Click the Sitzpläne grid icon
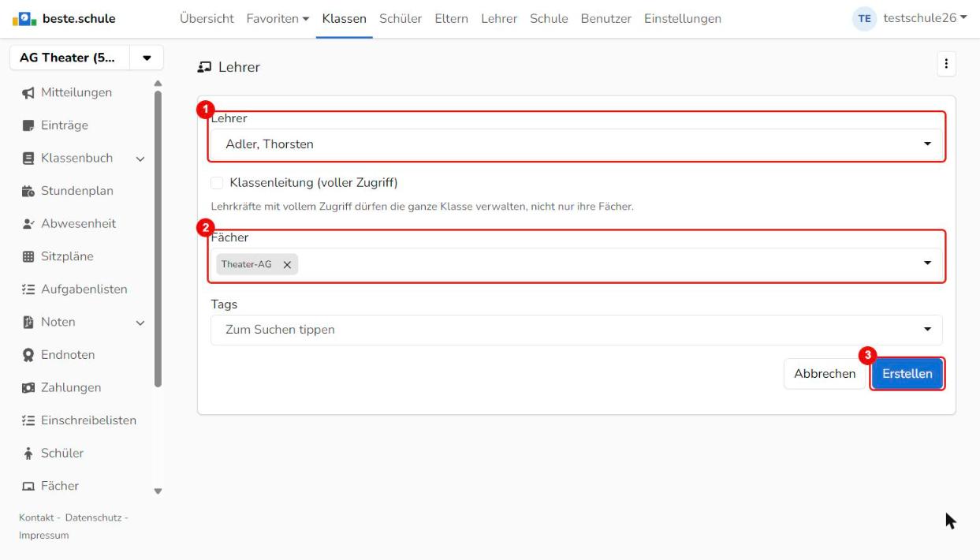Screen dimensions: 980x560 [x=28, y=256]
